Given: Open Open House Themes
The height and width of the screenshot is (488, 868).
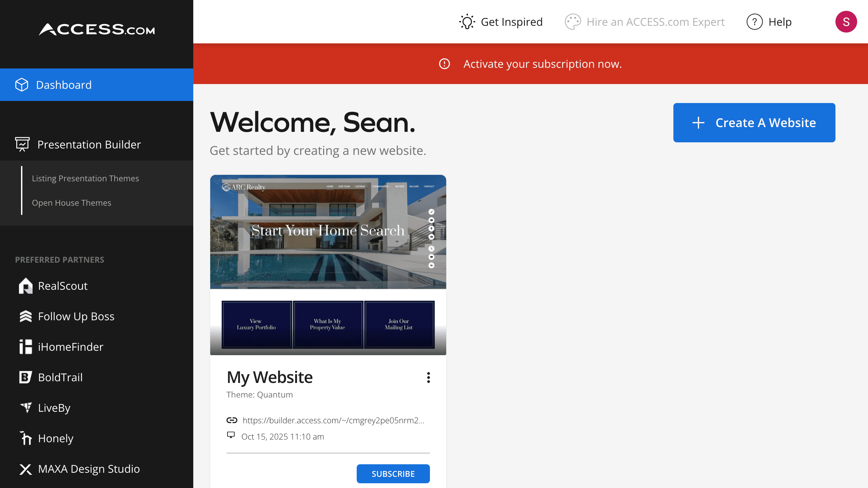Looking at the screenshot, I should click(72, 203).
